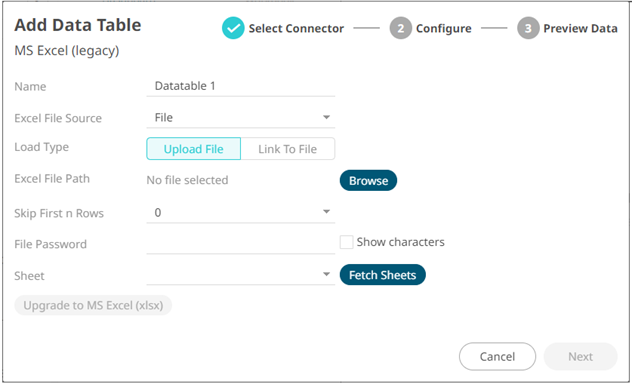This screenshot has width=632, height=384.
Task: Click the Next button
Action: tap(580, 357)
